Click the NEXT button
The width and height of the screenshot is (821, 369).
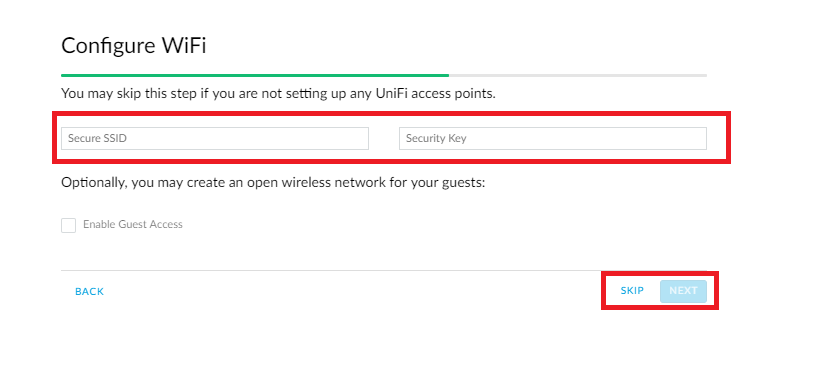pos(683,291)
